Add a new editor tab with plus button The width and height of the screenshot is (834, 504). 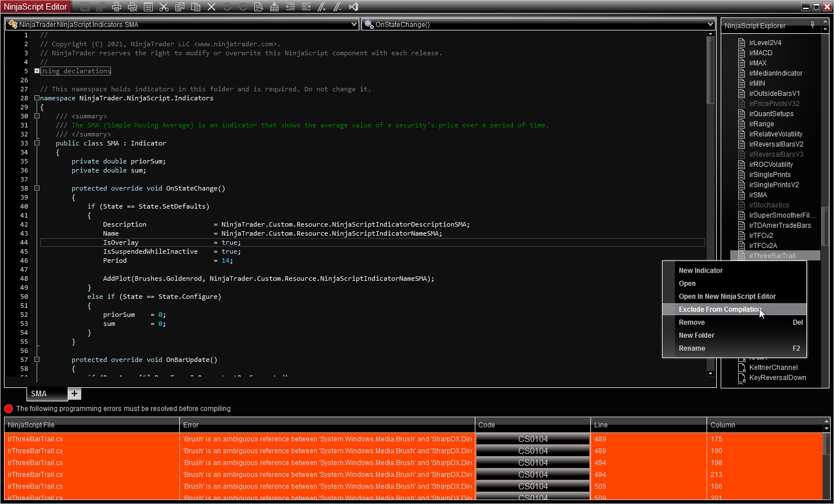click(x=74, y=394)
